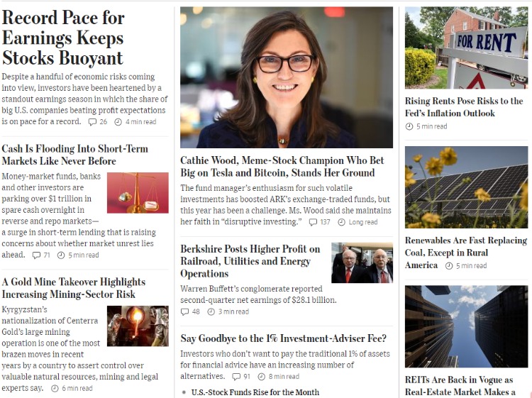Open the 137 comments bubble icon
The height and width of the screenshot is (398, 532).
[x=313, y=222]
